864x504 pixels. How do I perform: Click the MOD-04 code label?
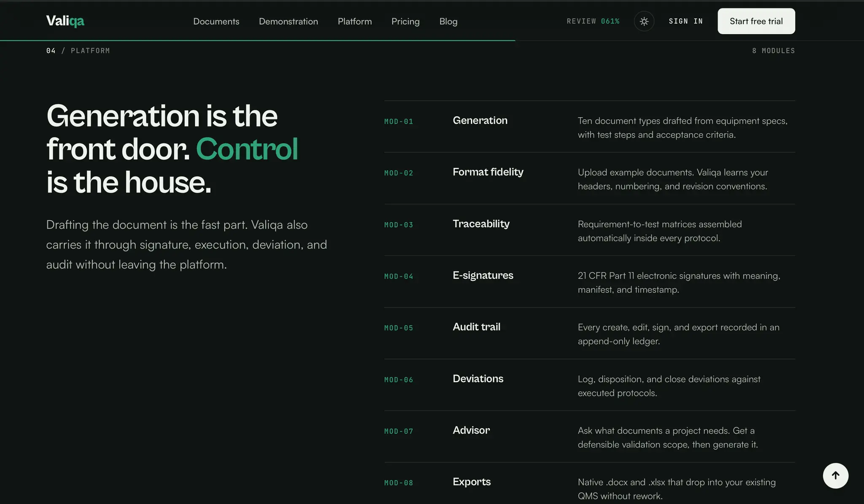(399, 276)
